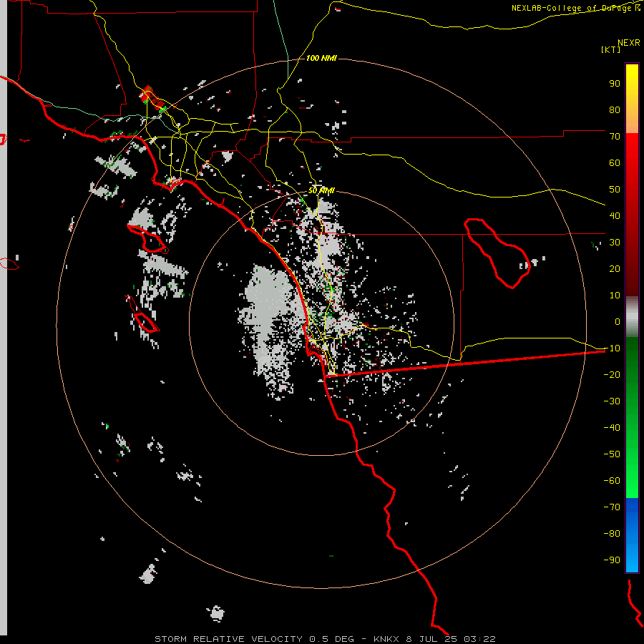The width and height of the screenshot is (644, 644).
Task: Click the -90 value on the velocity legend
Action: (612, 560)
